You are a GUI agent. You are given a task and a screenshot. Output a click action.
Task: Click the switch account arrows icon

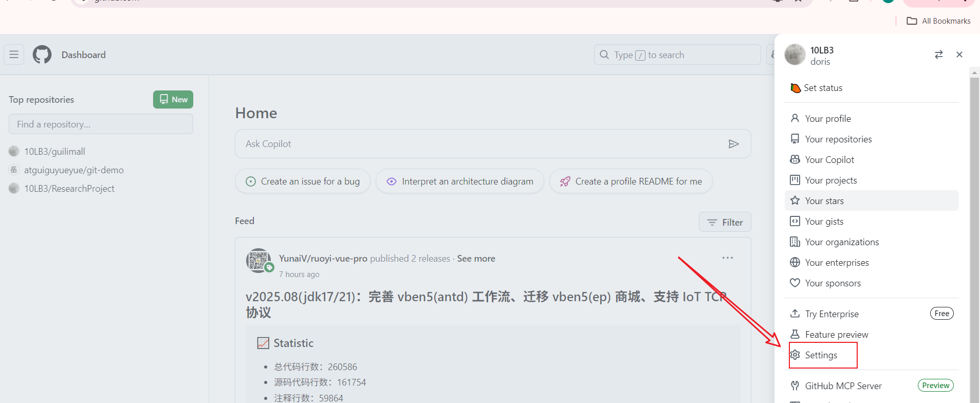pos(938,54)
